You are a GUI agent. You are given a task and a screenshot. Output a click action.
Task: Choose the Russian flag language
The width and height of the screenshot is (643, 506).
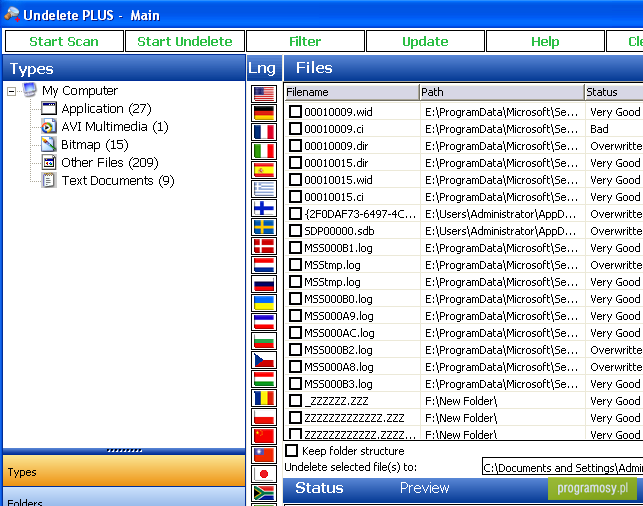point(264,284)
